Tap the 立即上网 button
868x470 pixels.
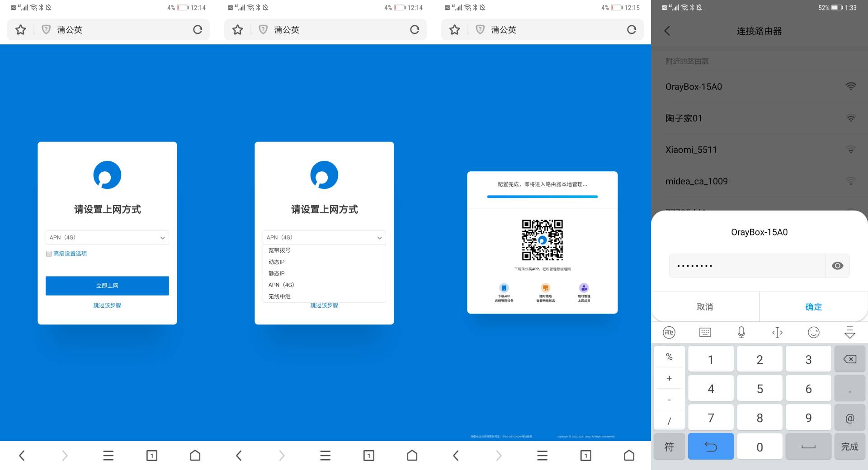107,285
